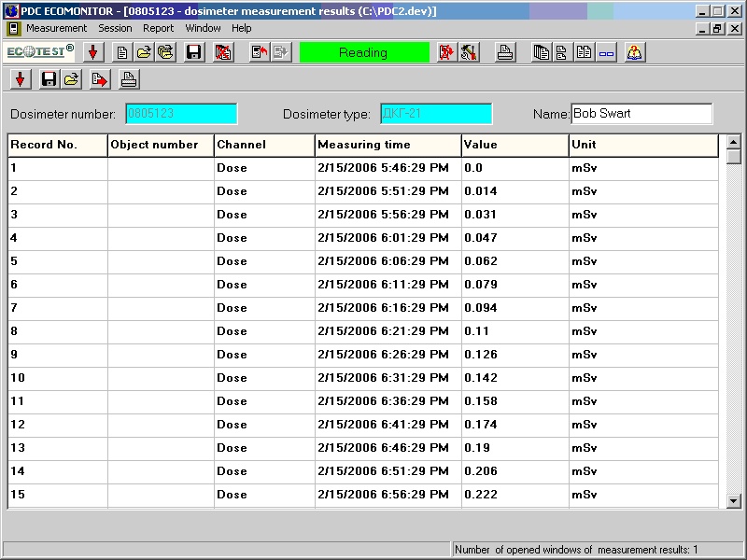Open help via the question mark book icon
Image resolution: width=747 pixels, height=560 pixels.
(x=635, y=52)
